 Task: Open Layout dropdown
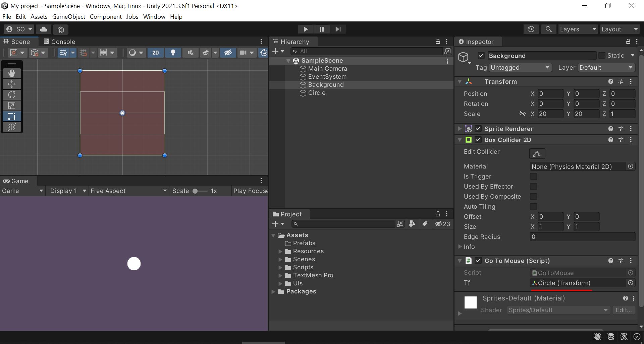pyautogui.click(x=620, y=29)
